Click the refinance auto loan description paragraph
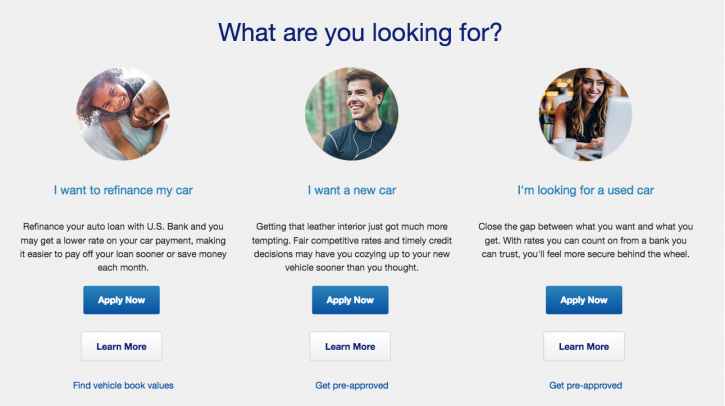The height and width of the screenshot is (406, 725). click(123, 247)
